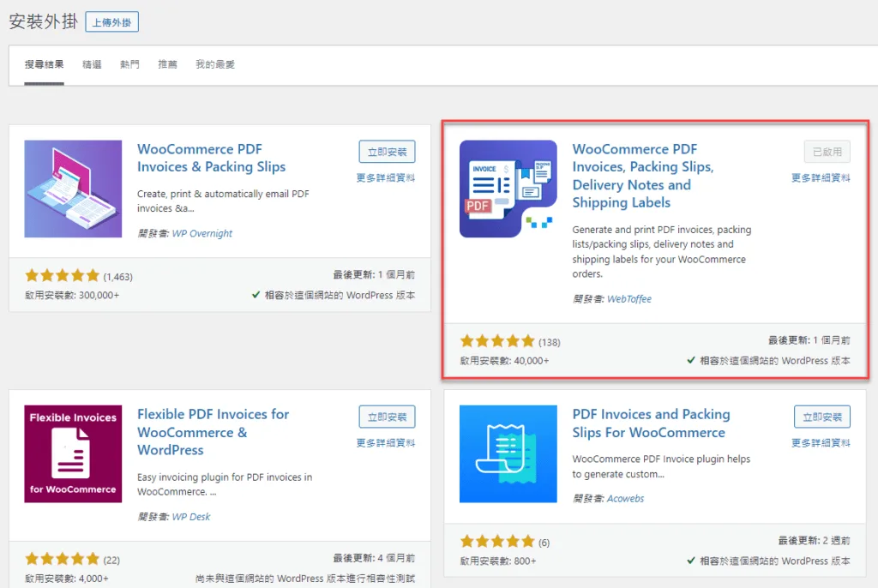Click the star rating with 1,463 reviews
The width and height of the screenshot is (878, 588).
62,275
